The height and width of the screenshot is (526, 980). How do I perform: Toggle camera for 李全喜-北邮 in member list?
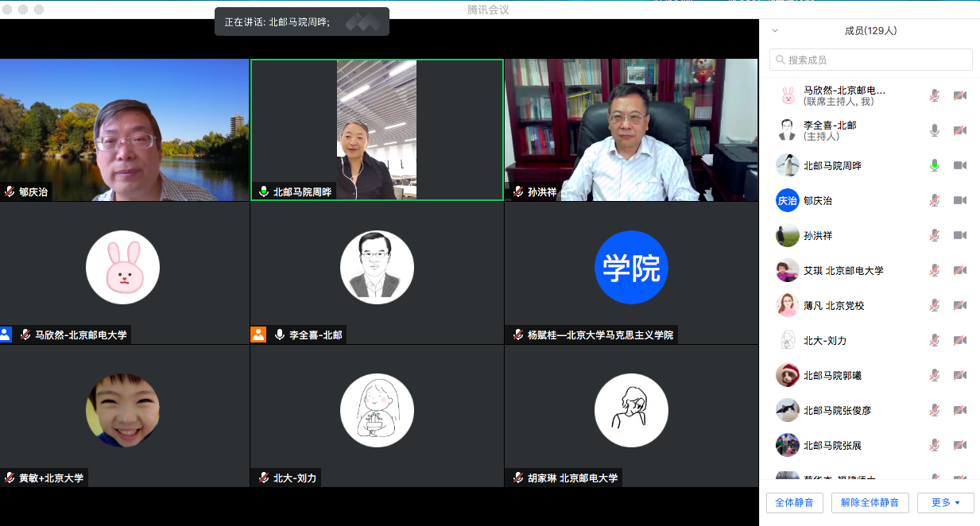960,130
